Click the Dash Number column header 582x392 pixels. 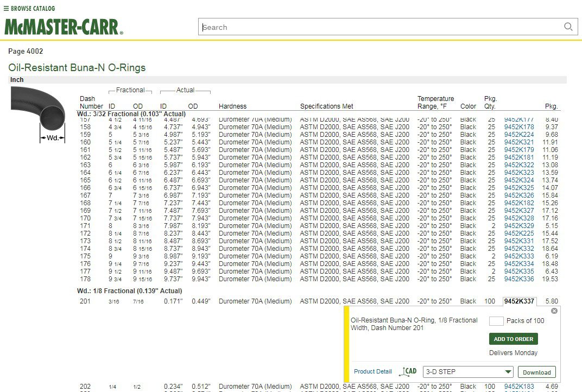pyautogui.click(x=91, y=103)
